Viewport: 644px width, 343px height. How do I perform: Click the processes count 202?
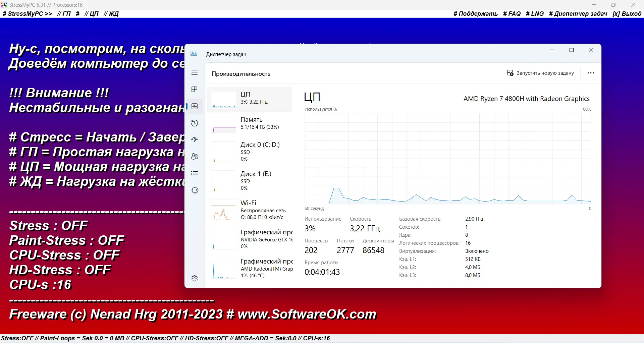(311, 250)
